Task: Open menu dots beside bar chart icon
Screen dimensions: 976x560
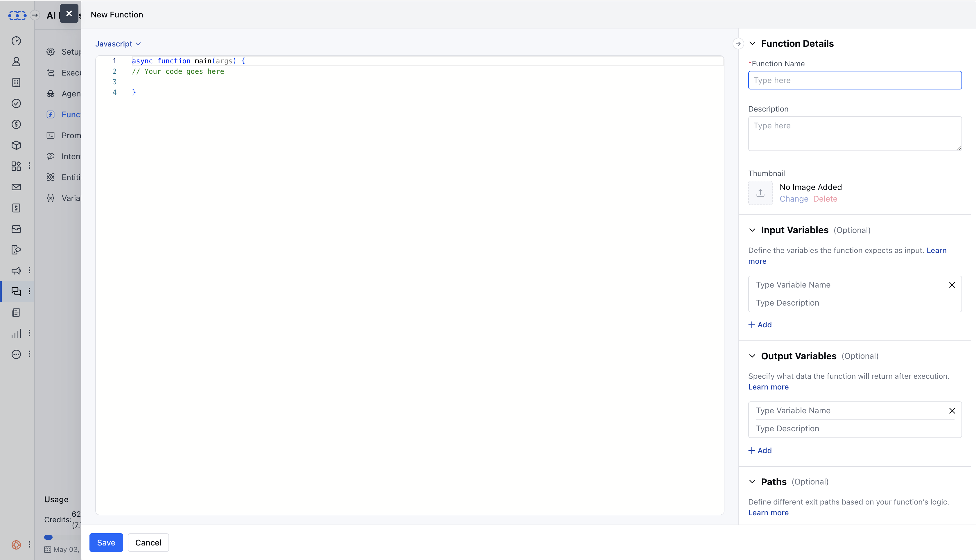Action: coord(30,333)
